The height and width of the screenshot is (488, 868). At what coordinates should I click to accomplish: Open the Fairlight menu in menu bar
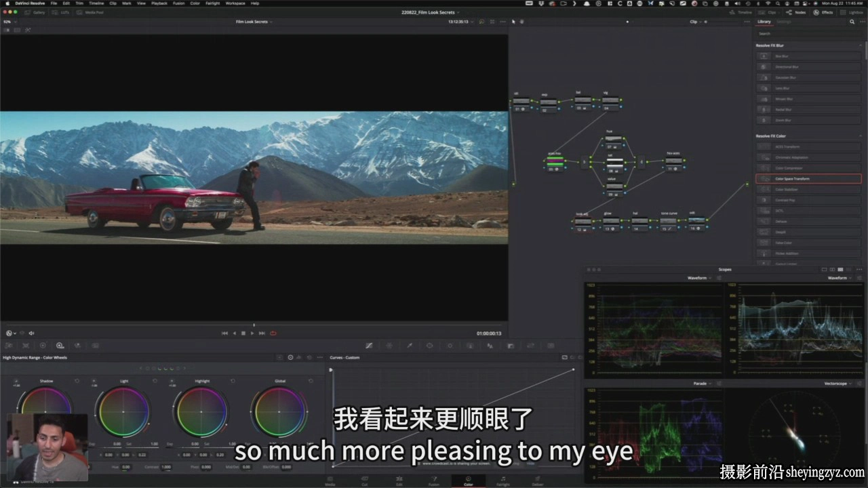(x=212, y=3)
